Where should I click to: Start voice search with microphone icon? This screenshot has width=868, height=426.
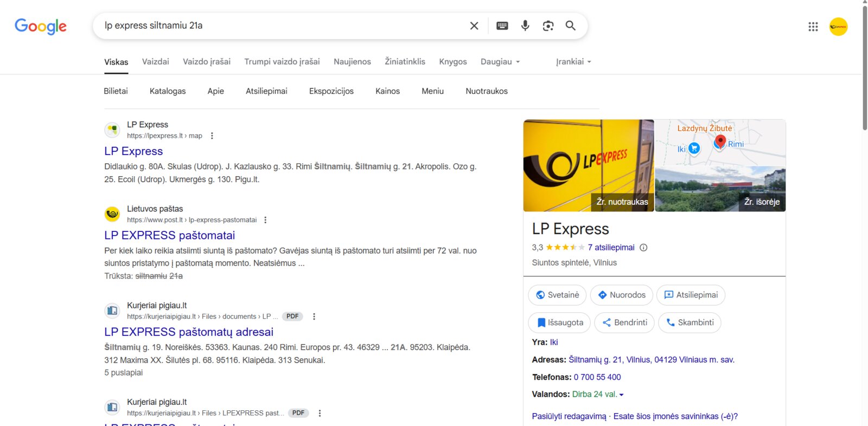coord(525,25)
